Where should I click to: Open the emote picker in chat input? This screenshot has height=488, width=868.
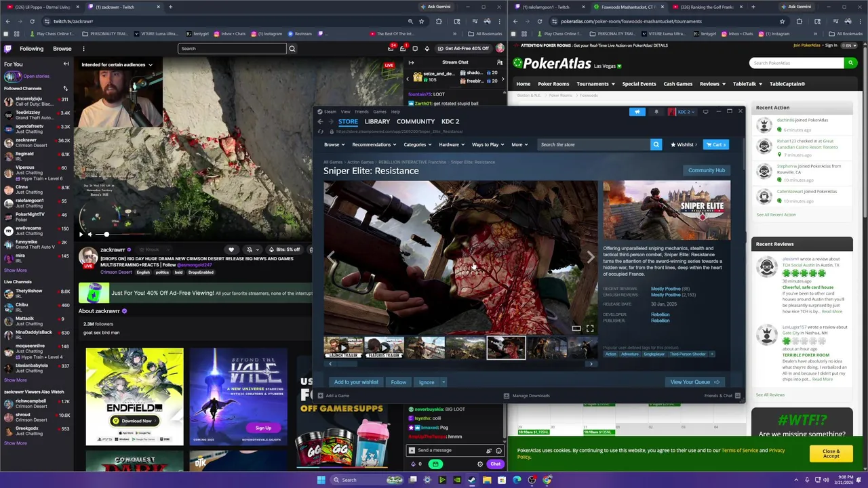[499, 451]
